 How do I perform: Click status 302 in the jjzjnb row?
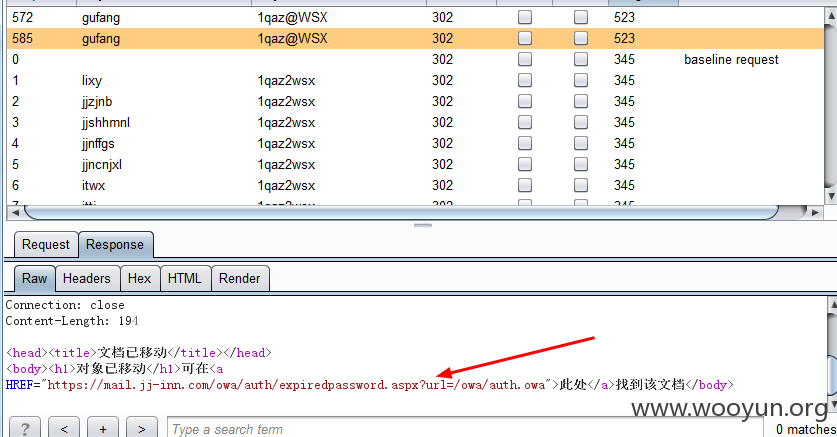coord(443,101)
